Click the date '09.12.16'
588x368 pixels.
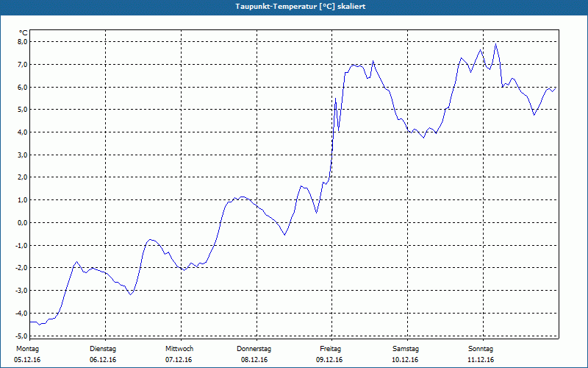pos(329,360)
